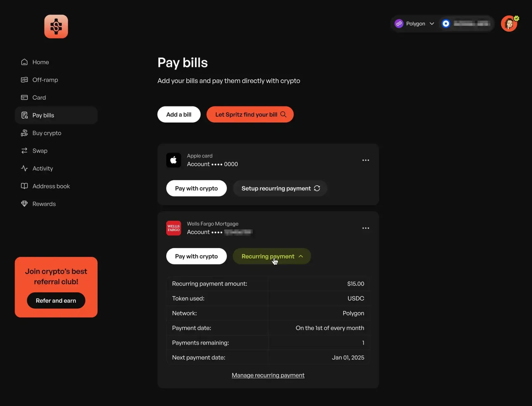
Task: Pay Apple card with crypto
Action: 197,188
